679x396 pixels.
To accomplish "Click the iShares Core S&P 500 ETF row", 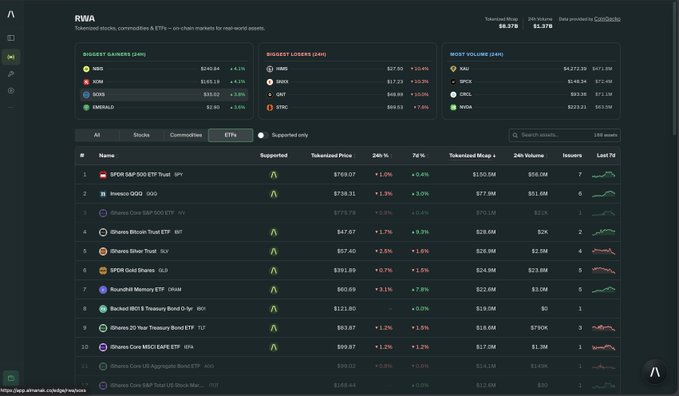I will tap(348, 213).
